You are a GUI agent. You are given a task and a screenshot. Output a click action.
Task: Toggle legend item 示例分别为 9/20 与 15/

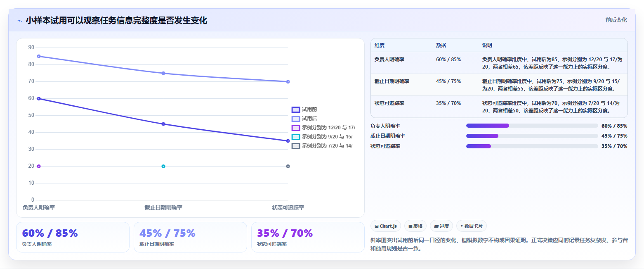click(x=322, y=137)
